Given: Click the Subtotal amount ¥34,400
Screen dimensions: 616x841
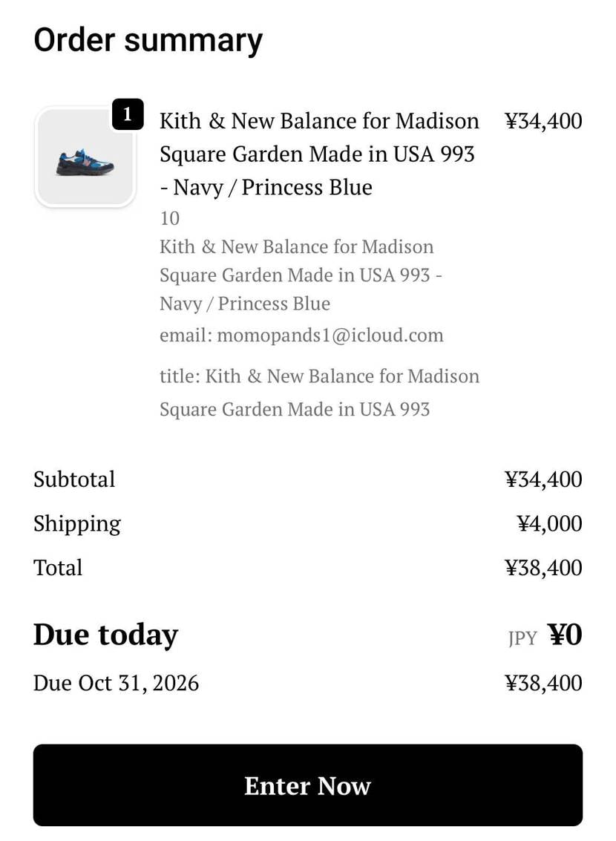Looking at the screenshot, I should pyautogui.click(x=543, y=480).
